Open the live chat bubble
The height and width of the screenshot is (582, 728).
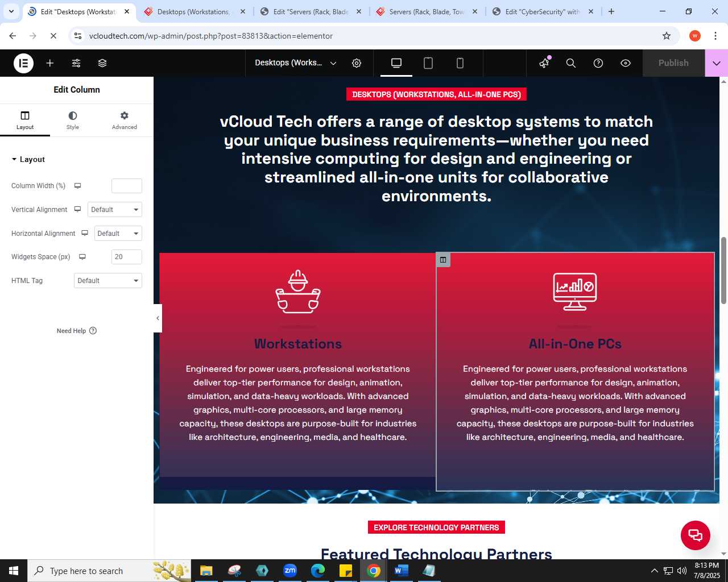tap(696, 535)
